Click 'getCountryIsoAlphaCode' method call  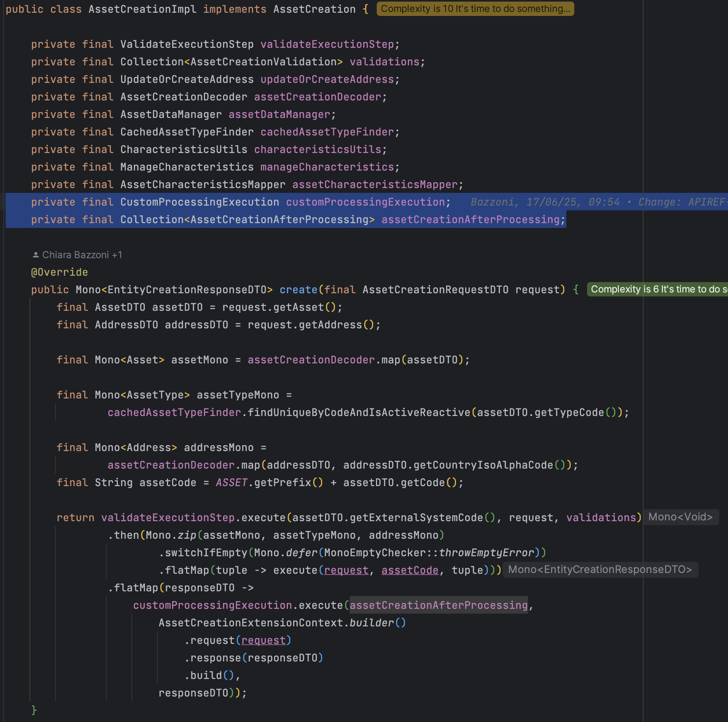coord(483,465)
